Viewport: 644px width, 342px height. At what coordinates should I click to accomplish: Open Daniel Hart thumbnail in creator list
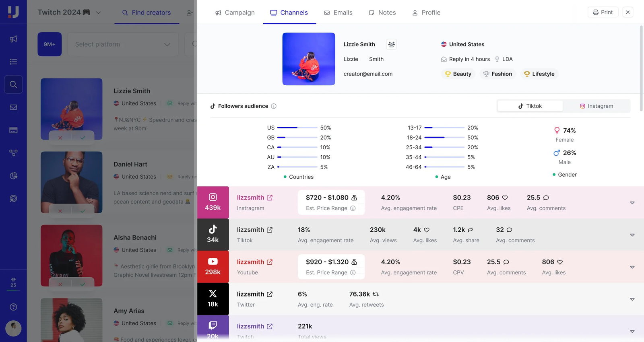pyautogui.click(x=72, y=182)
